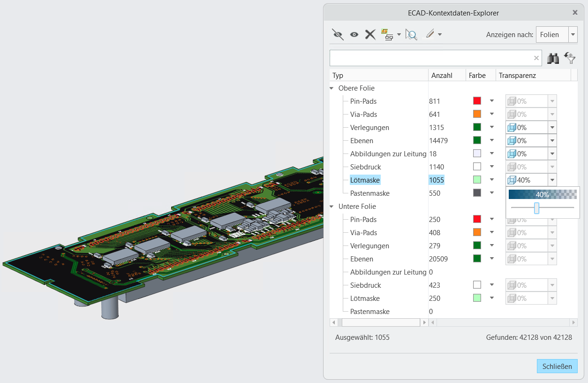
Task: Select Via-Pads row with count 408
Action: tap(363, 233)
